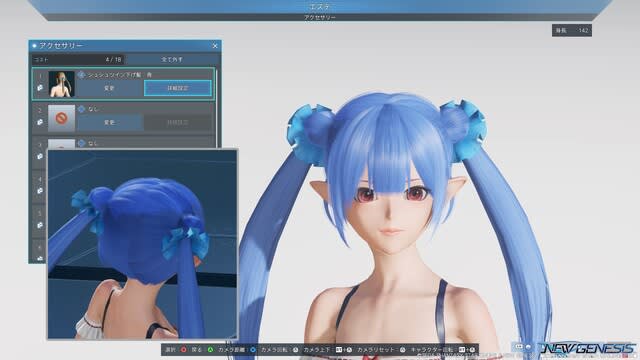Select the empty slot 2 prohibited-sign thumbnail
Image resolution: width=640 pixels, height=360 pixels.
pyautogui.click(x=62, y=118)
